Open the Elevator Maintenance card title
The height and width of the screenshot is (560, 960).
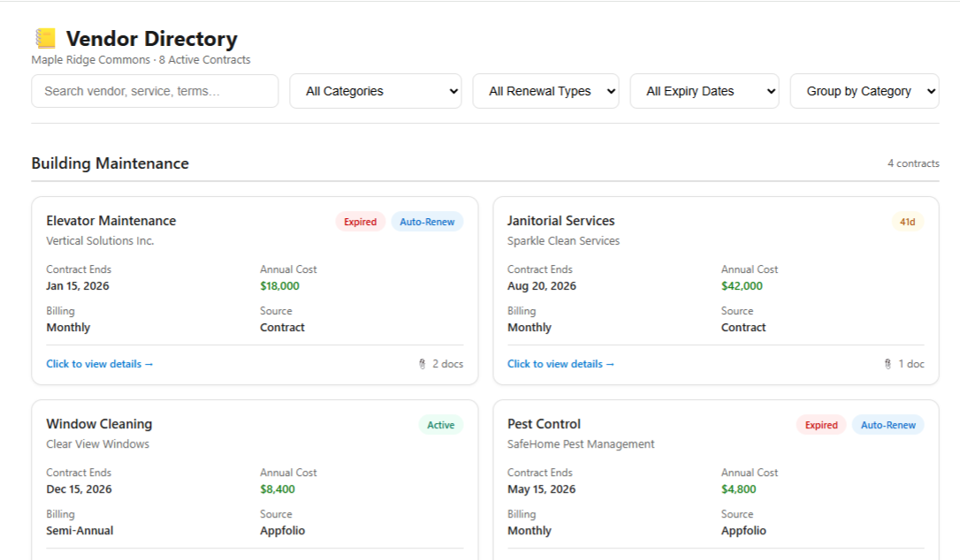(110, 221)
